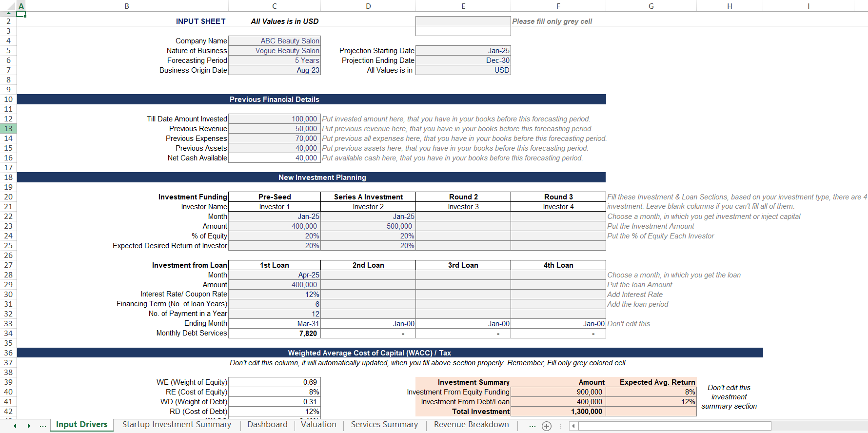Image resolution: width=868 pixels, height=433 pixels.
Task: Select column E header
Action: 463,6
